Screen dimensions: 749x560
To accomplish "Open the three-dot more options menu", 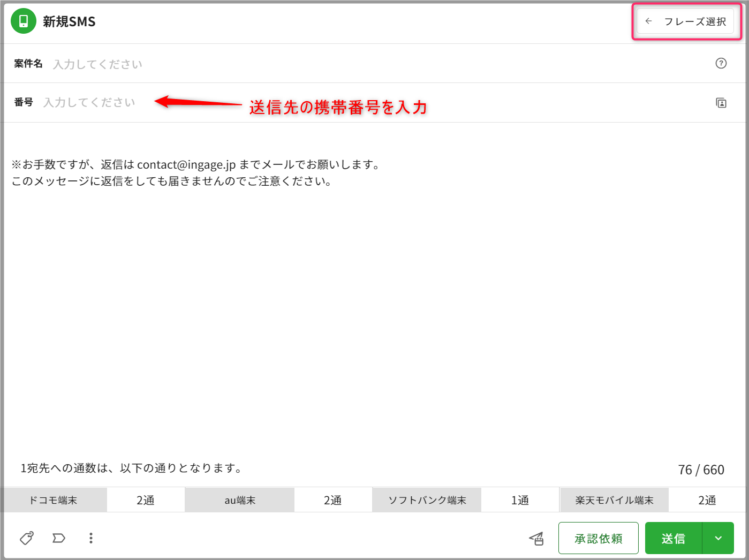I will [91, 538].
